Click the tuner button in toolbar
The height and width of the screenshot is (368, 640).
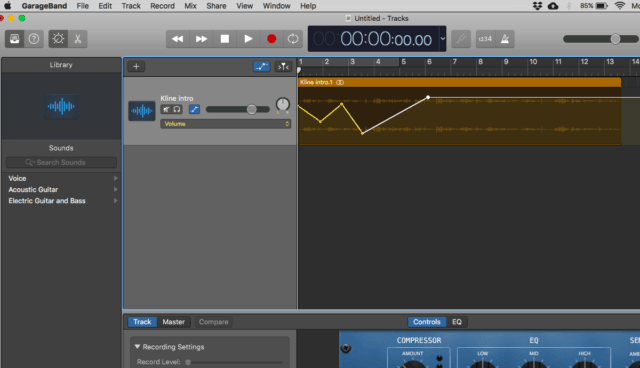[461, 39]
